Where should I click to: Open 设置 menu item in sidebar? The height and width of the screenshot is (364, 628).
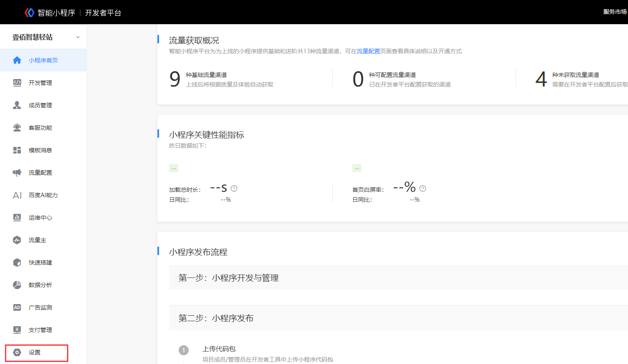point(35,353)
